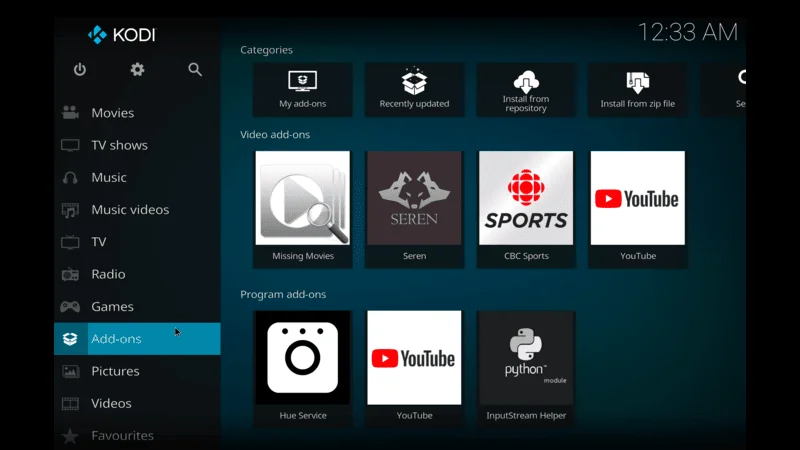800x450 pixels.
Task: Select the Radio menu label
Action: (108, 274)
